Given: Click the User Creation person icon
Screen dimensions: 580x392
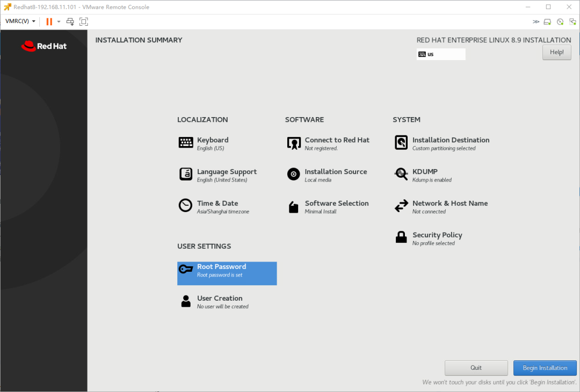Looking at the screenshot, I should point(186,301).
